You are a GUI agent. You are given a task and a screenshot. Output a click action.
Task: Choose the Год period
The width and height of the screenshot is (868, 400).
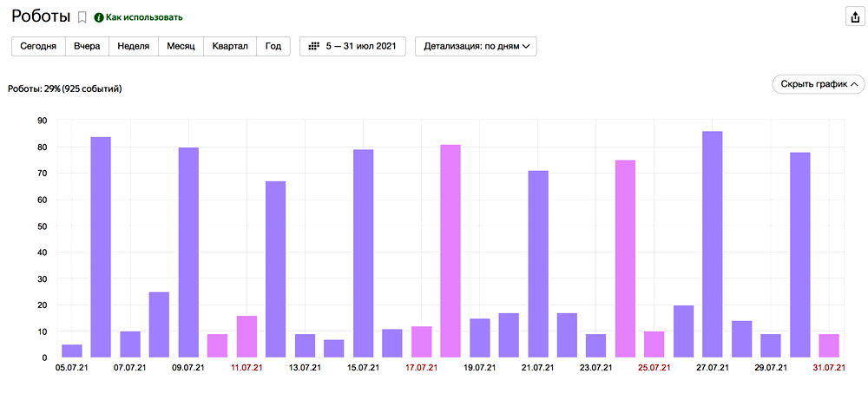pyautogui.click(x=273, y=46)
